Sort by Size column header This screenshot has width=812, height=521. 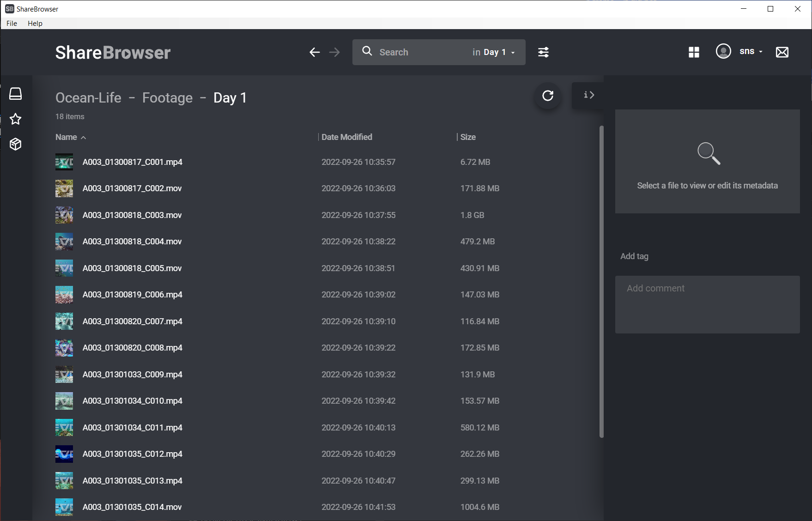(x=468, y=137)
